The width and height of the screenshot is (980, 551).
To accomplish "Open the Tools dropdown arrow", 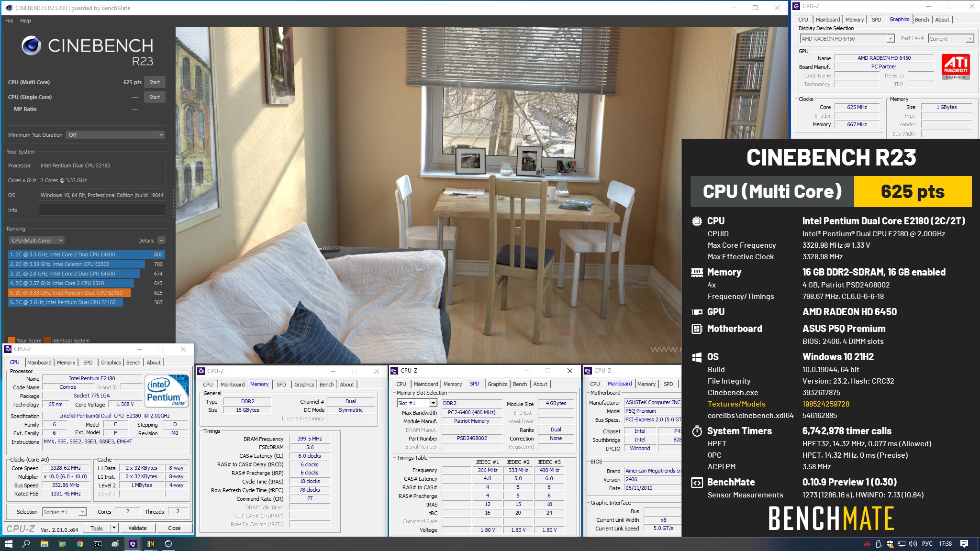I will (x=114, y=528).
